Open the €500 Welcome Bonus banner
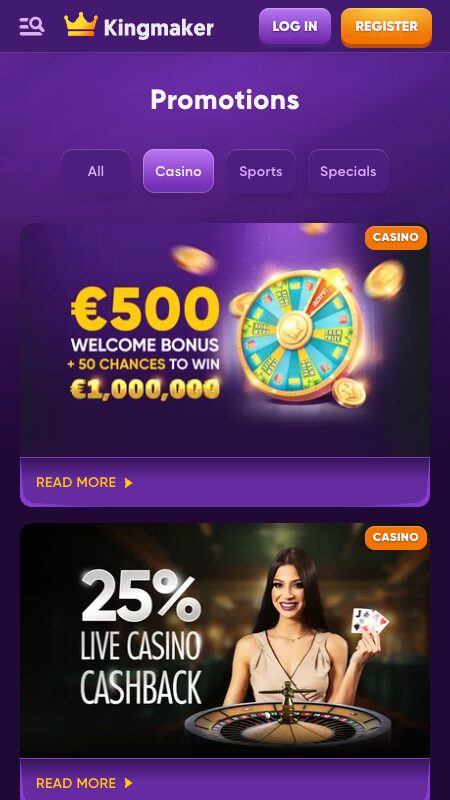 click(224, 340)
